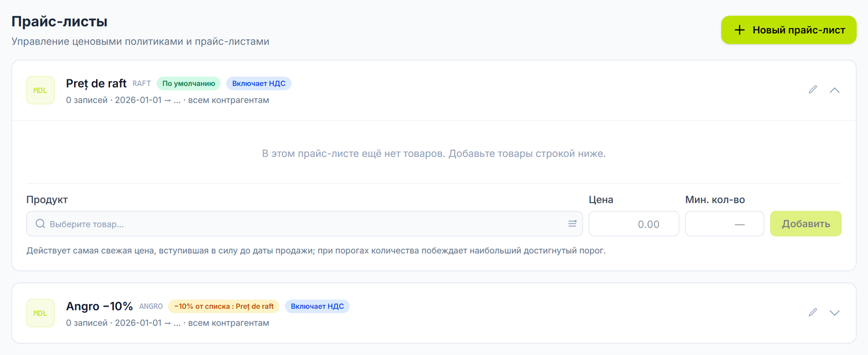The image size is (868, 355).
Task: Click the По умолчанию badge
Action: (x=189, y=83)
